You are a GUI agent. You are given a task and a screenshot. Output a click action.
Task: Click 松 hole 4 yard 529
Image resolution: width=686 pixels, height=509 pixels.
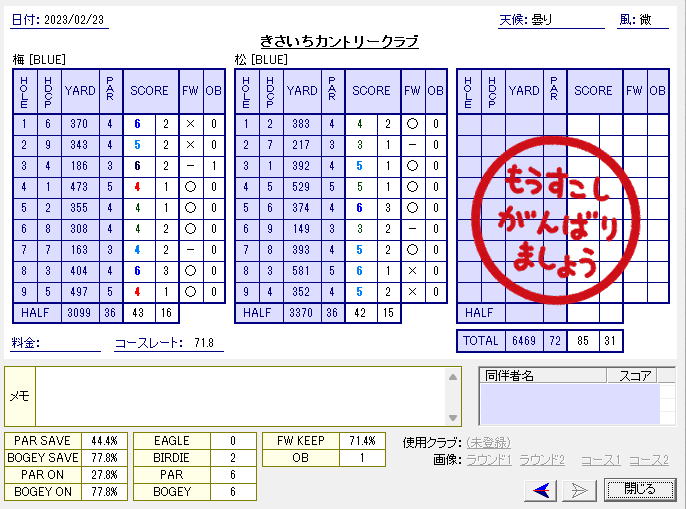pyautogui.click(x=301, y=187)
